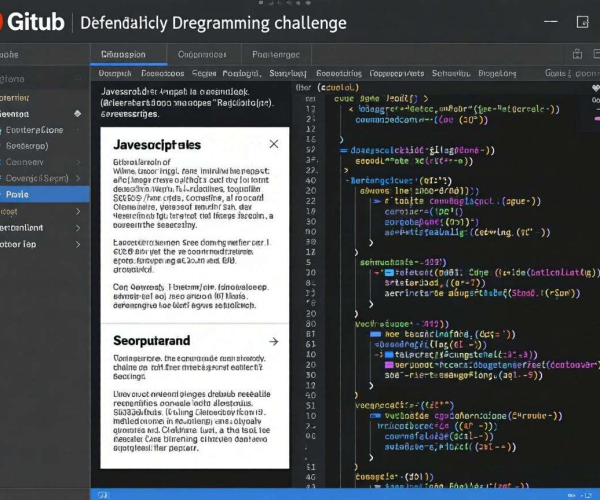
Task: Click the lock bag icon in the tab bar
Action: tap(577, 54)
